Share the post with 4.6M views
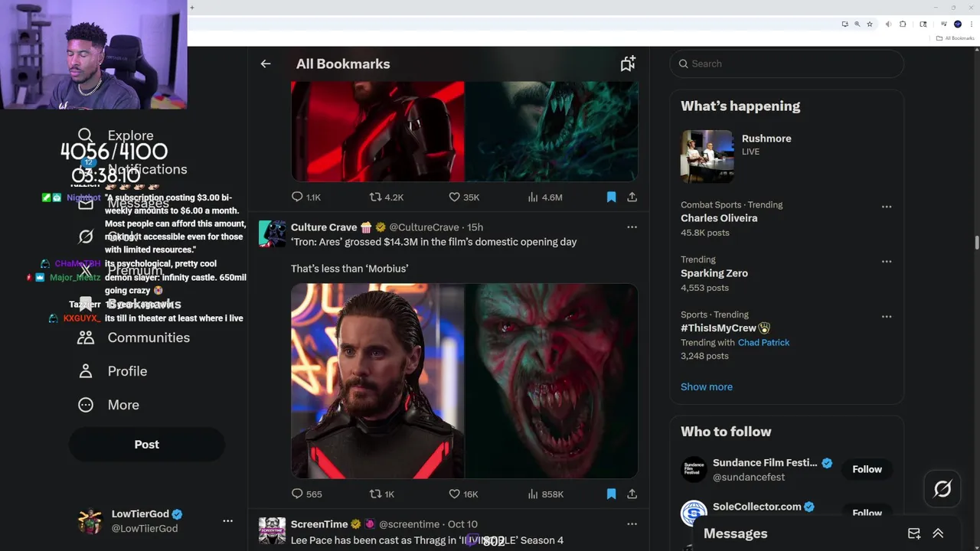Screen dimensions: 980x551 (632, 197)
